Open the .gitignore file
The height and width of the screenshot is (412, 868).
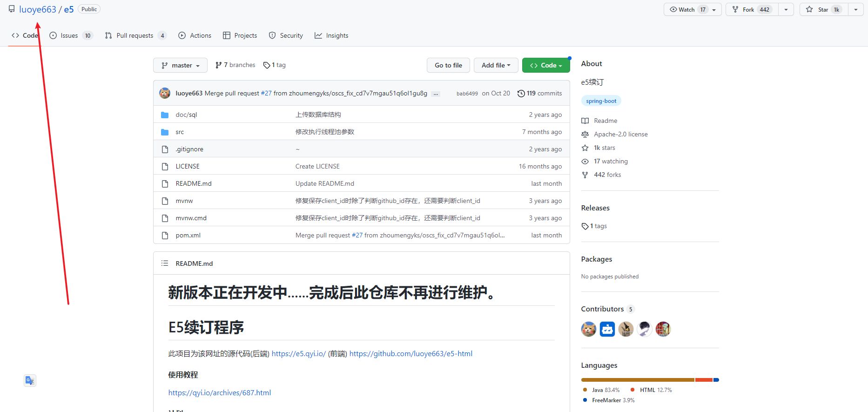[x=189, y=149]
